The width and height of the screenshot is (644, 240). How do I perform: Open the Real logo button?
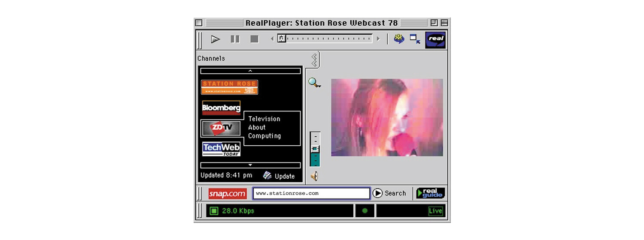pyautogui.click(x=435, y=40)
